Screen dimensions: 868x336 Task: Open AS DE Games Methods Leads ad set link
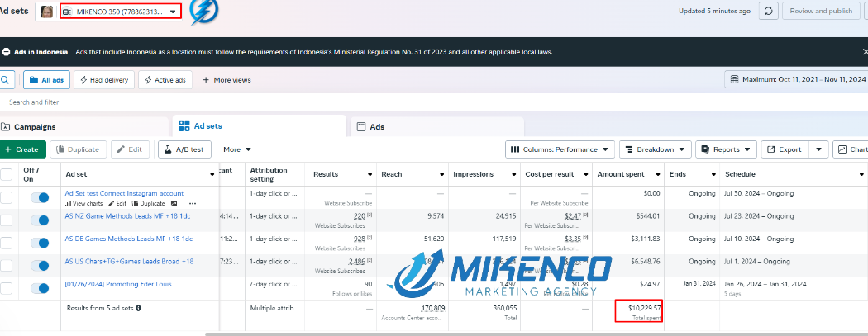click(x=128, y=239)
